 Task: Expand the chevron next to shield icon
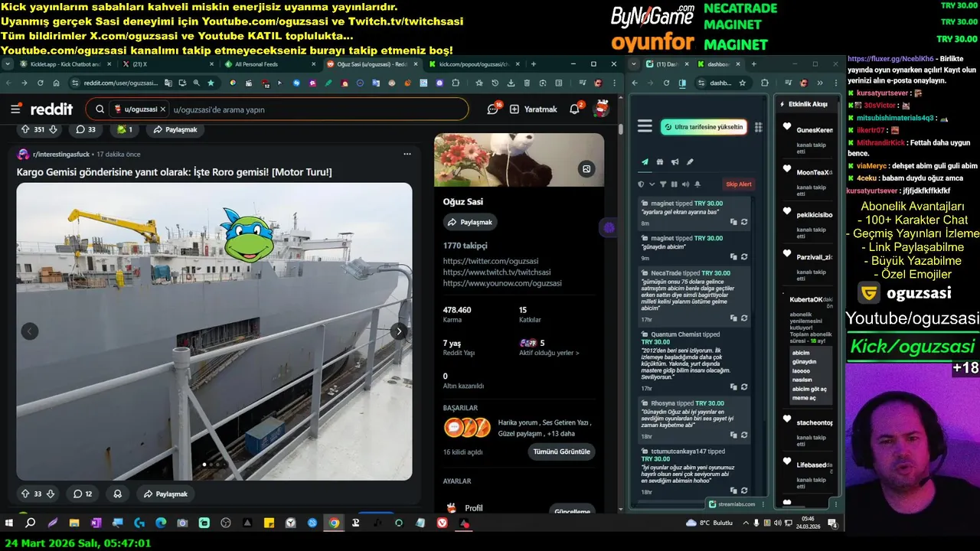[x=652, y=184]
